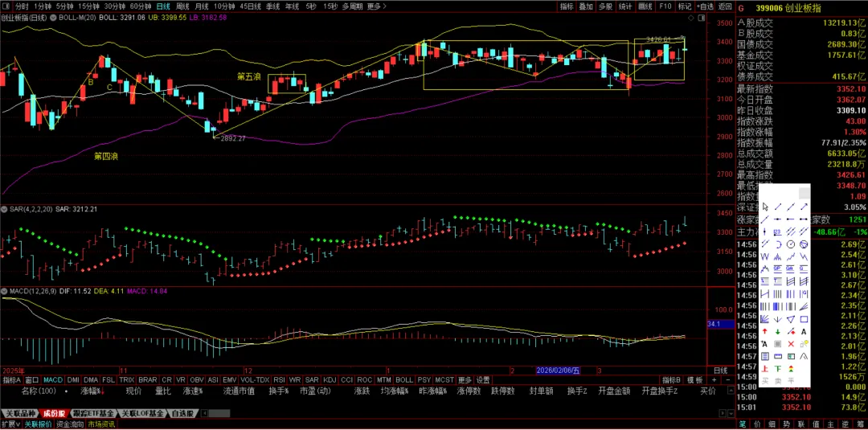Switch chart to 月线 monthly period
This screenshot has height=430, width=868.
coord(201,6)
